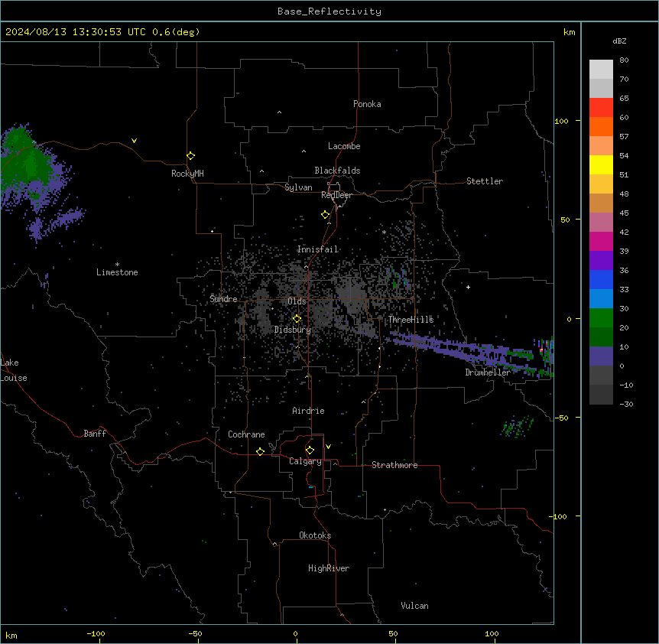659x644 pixels.
Task: Select the Lacombe city label
Action: point(344,146)
